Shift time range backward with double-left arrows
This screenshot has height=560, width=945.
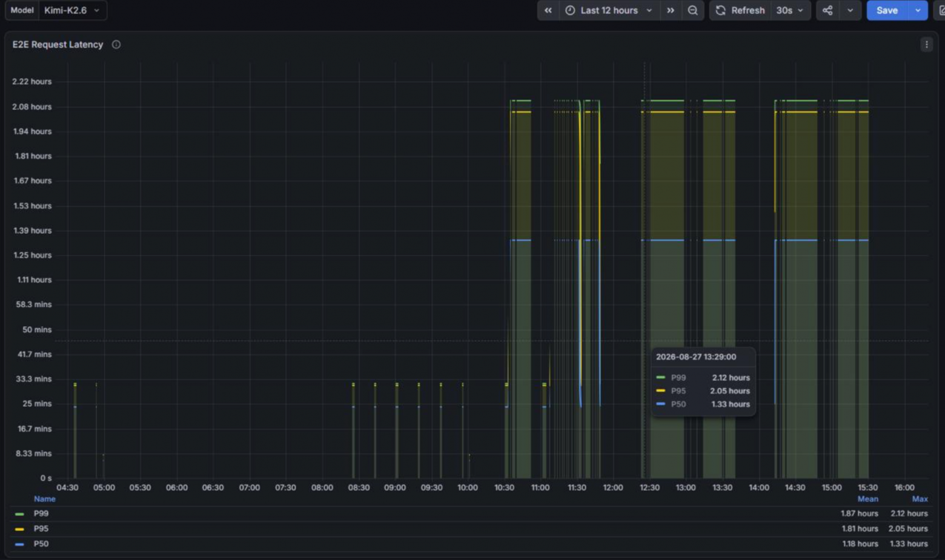pos(548,10)
